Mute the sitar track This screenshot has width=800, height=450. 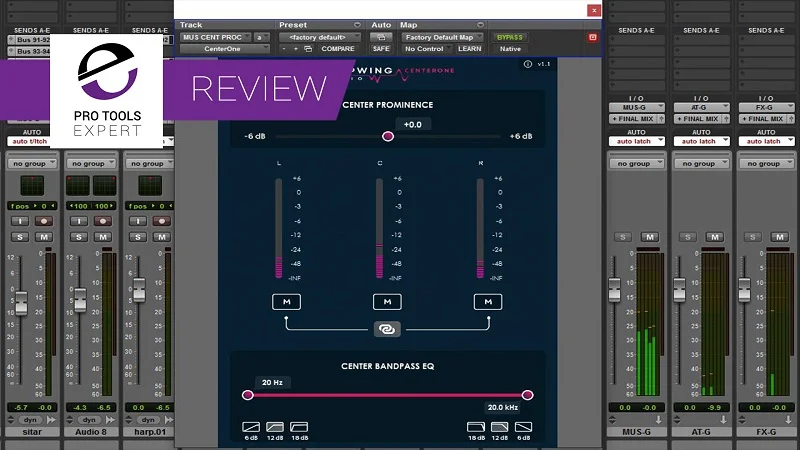pyautogui.click(x=44, y=237)
